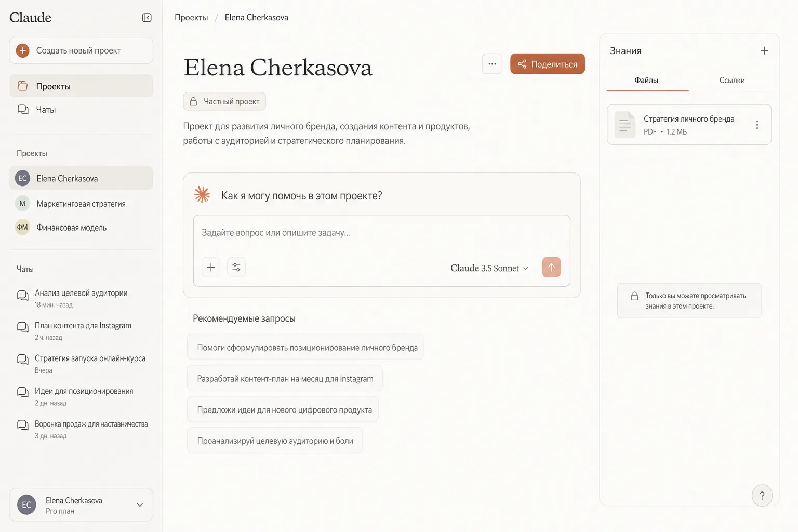The image size is (798, 532).
Task: Click the bottom EC profile avatar
Action: [x=26, y=504]
